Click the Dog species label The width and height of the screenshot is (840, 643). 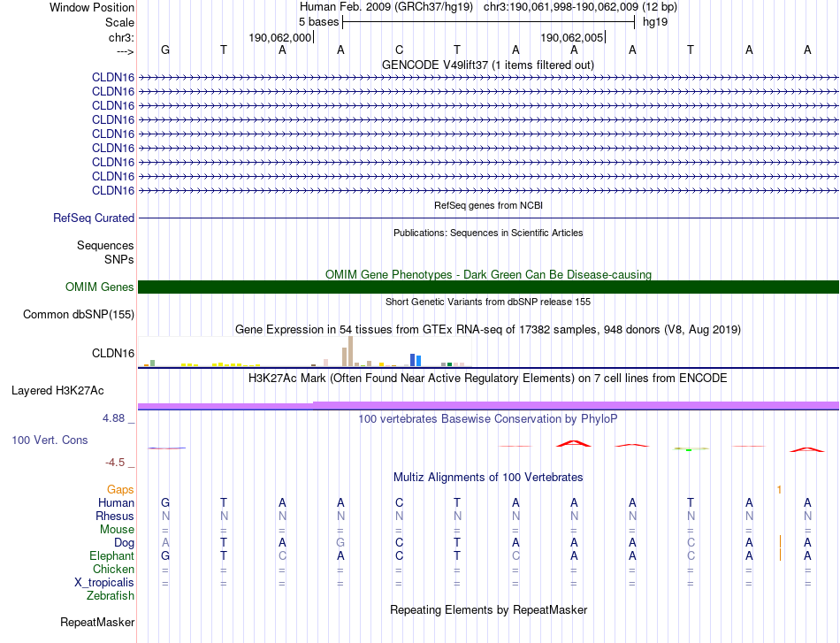[x=124, y=543]
